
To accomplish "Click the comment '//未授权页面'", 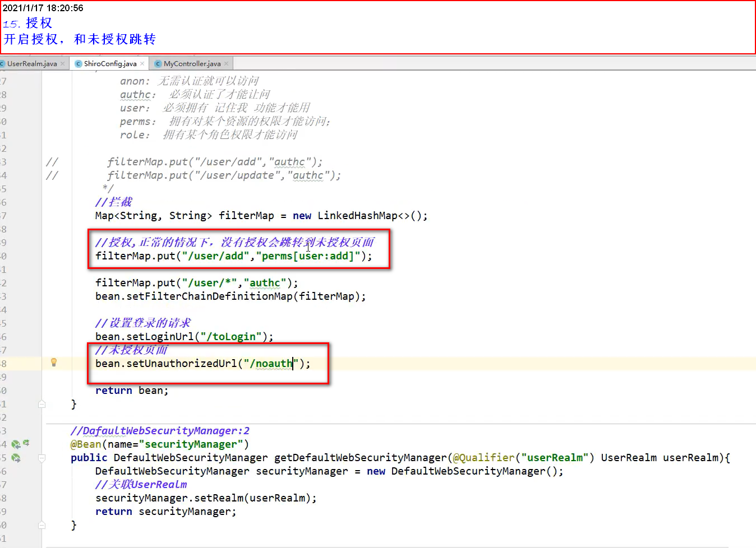I will (x=131, y=350).
